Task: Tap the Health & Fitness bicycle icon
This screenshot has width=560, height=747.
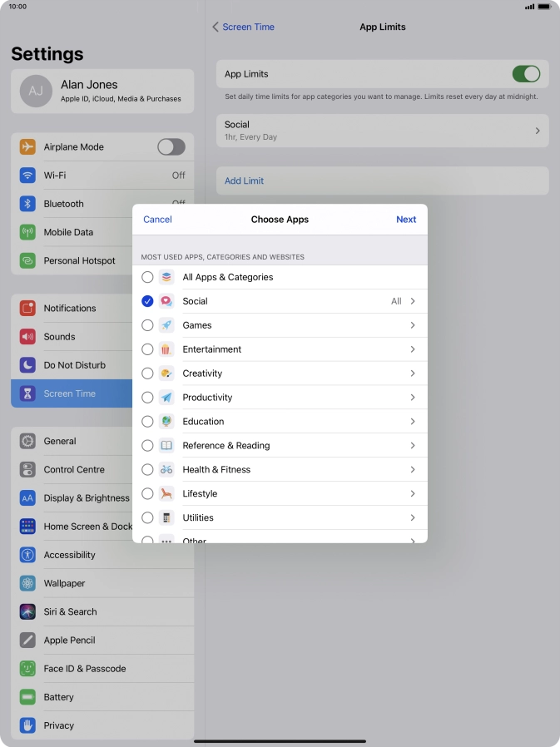Action: tap(166, 469)
